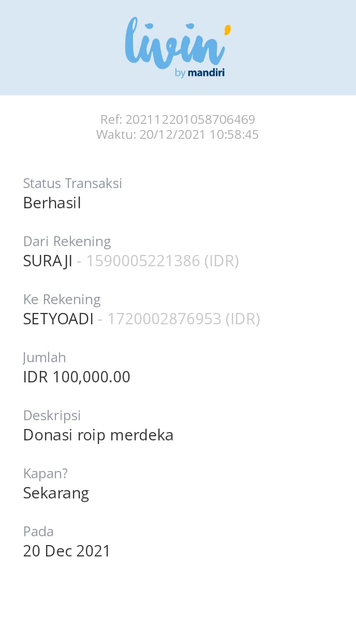Click the Jumlah label

[44, 357]
